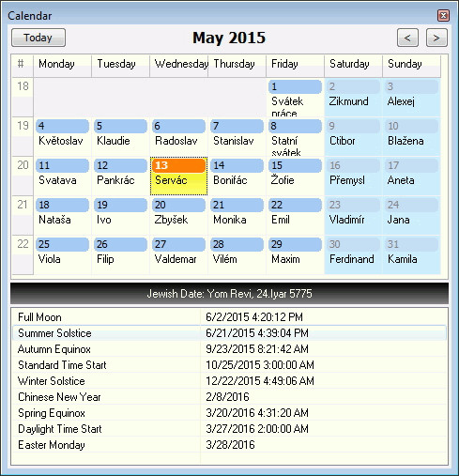
Task: Highlight the Summer Solstice entry
Action: pyautogui.click(x=229, y=333)
